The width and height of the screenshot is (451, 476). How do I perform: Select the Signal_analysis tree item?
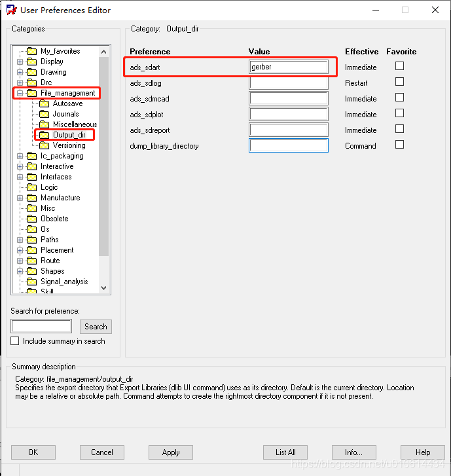point(64,282)
